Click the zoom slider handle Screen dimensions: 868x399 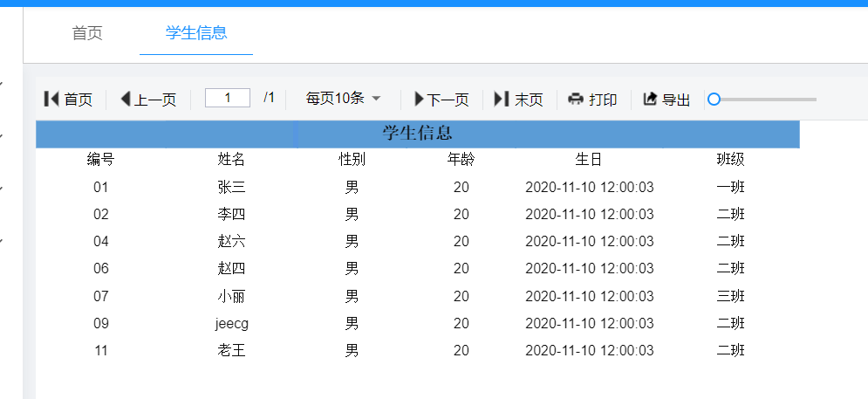(714, 100)
